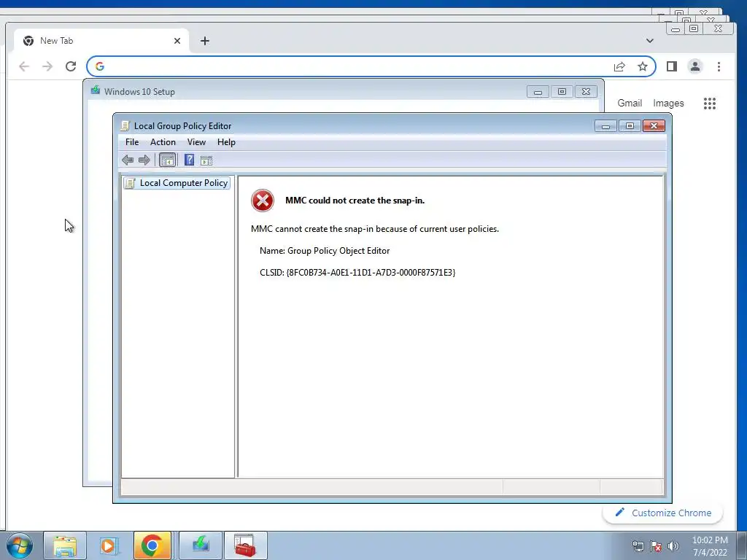Click the Forward arrow in Policy Editor toolbar
This screenshot has height=560, width=747.
[144, 160]
